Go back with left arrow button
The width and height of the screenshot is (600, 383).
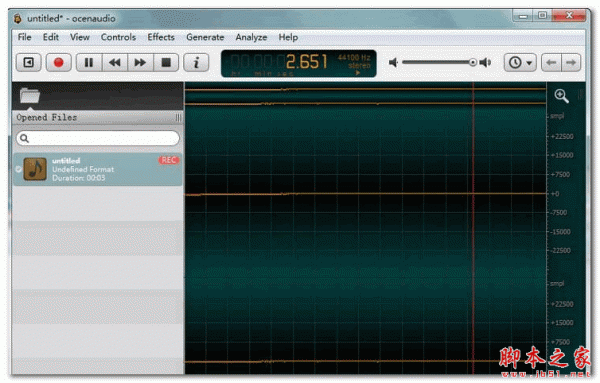tap(551, 62)
